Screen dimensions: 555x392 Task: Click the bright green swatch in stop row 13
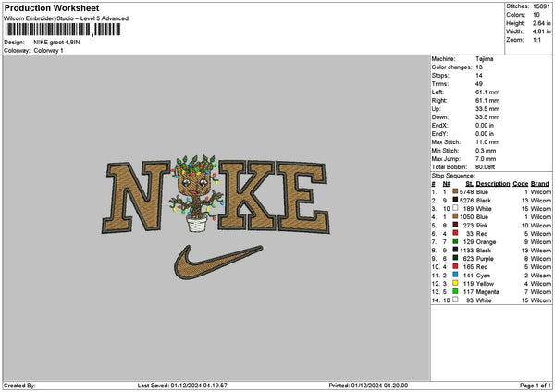point(455,291)
